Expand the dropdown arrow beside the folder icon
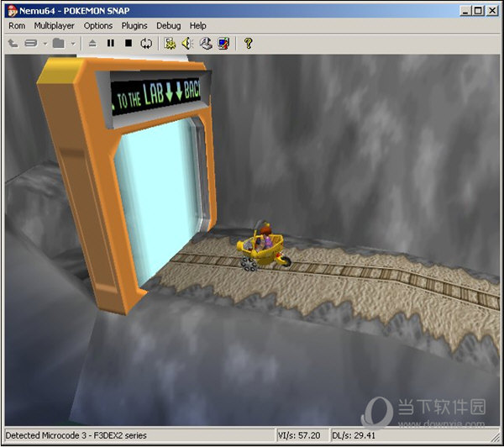504x447 pixels. tap(73, 43)
